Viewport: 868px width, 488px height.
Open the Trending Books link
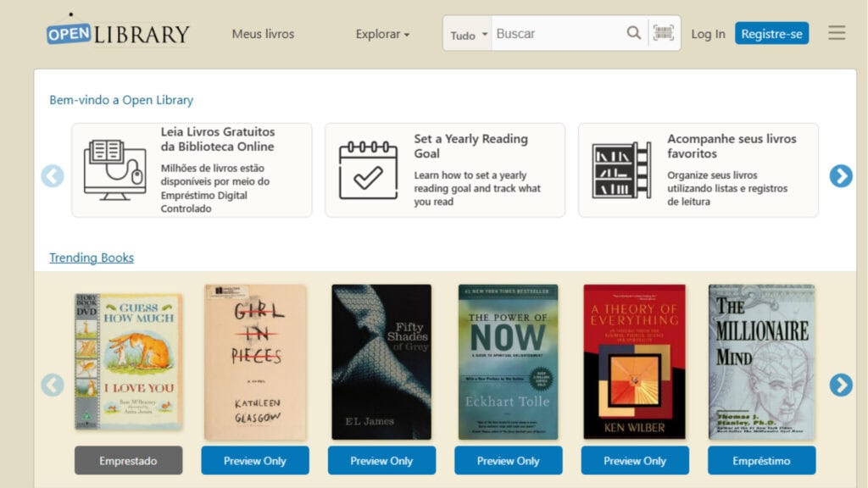click(92, 258)
